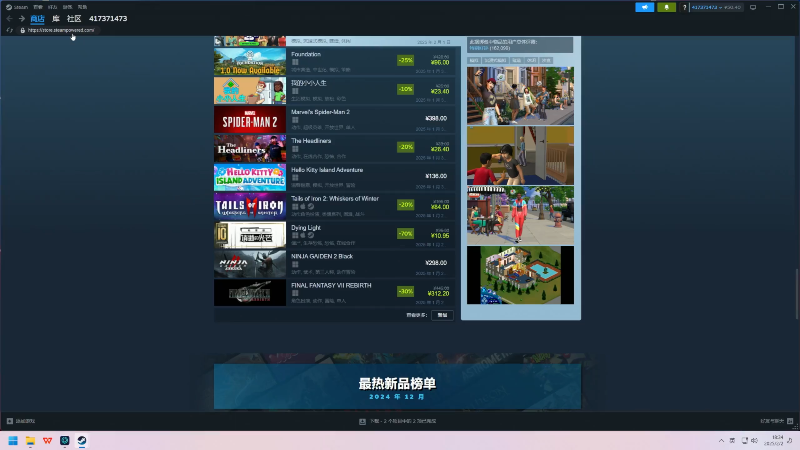The width and height of the screenshot is (800, 450).
Task: Open the top new releases December 2024 banner
Action: 397,386
